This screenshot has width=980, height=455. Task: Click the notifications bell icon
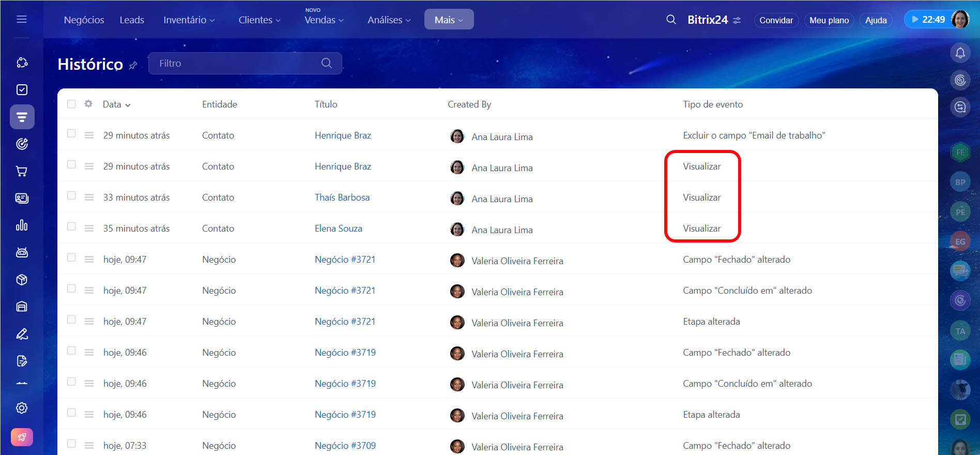(960, 53)
